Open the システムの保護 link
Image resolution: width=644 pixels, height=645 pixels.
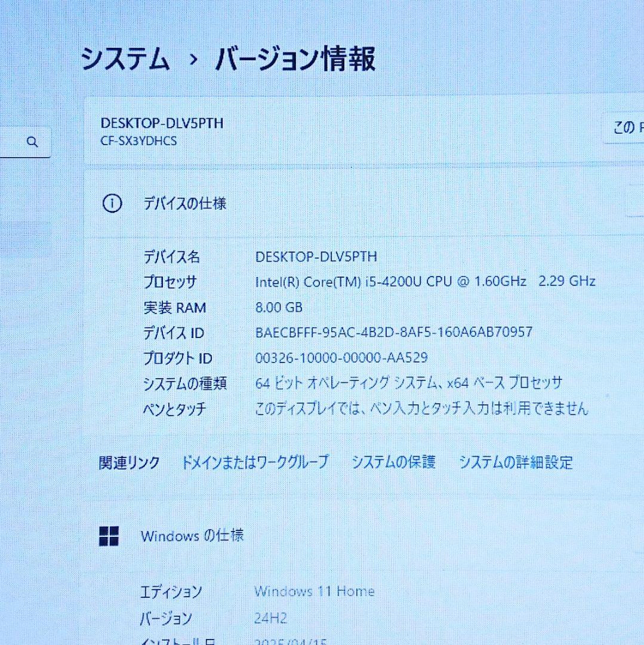[x=394, y=462]
